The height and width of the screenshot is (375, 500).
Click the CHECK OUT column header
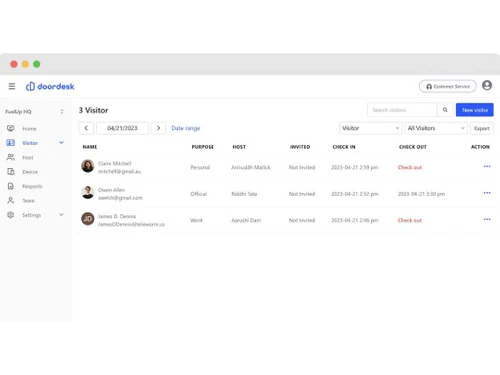tap(413, 147)
